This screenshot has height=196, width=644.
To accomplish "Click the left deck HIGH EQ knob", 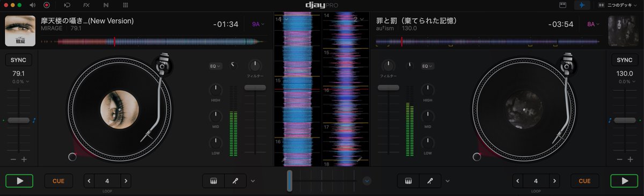I will pos(215,90).
